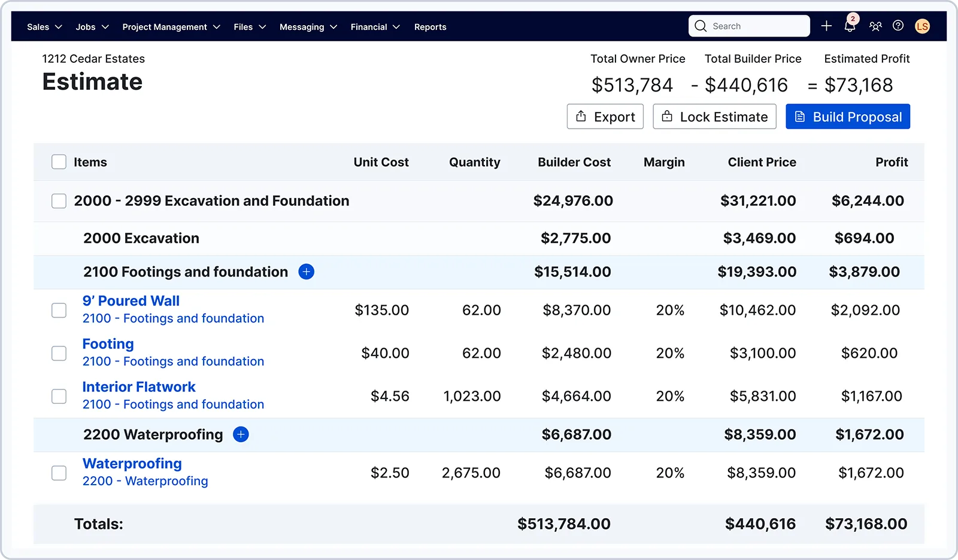Go to the Reports menu item
958x560 pixels.
(430, 27)
